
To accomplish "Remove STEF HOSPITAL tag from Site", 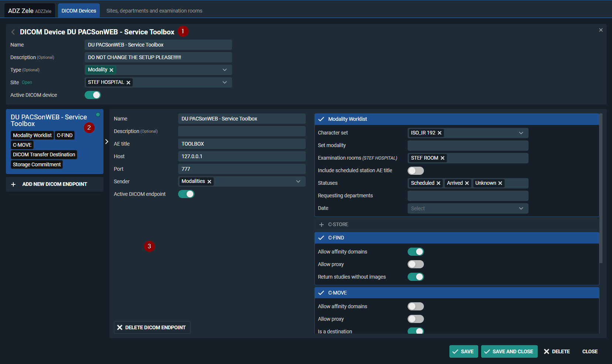I will point(128,82).
